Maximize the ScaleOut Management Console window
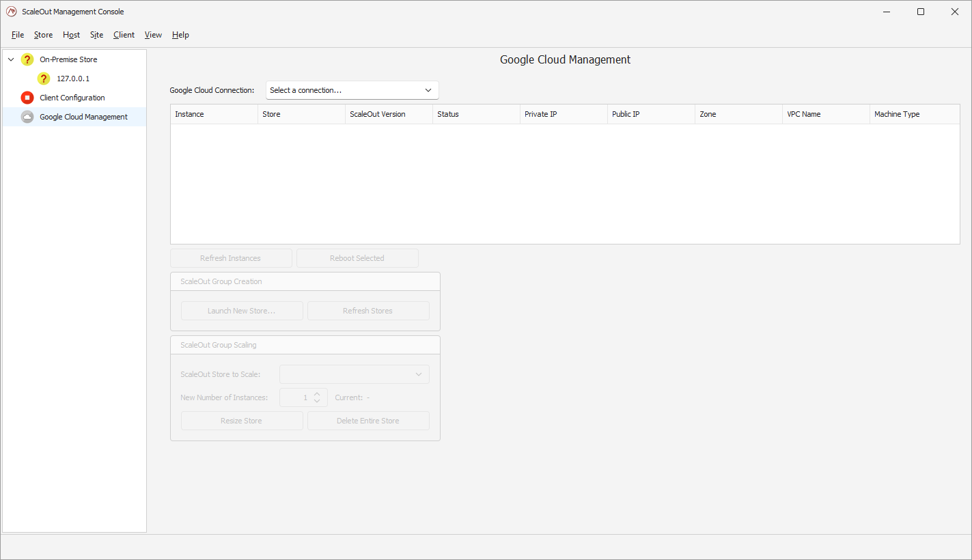 [x=921, y=12]
